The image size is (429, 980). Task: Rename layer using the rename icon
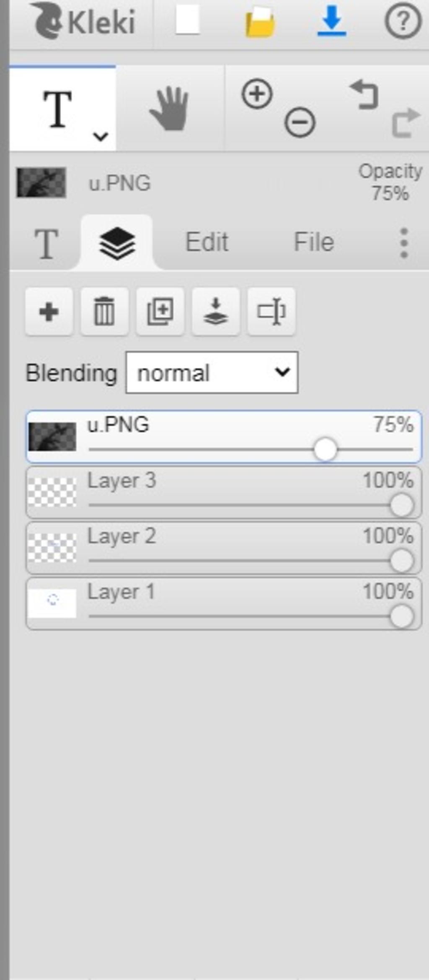(x=271, y=312)
